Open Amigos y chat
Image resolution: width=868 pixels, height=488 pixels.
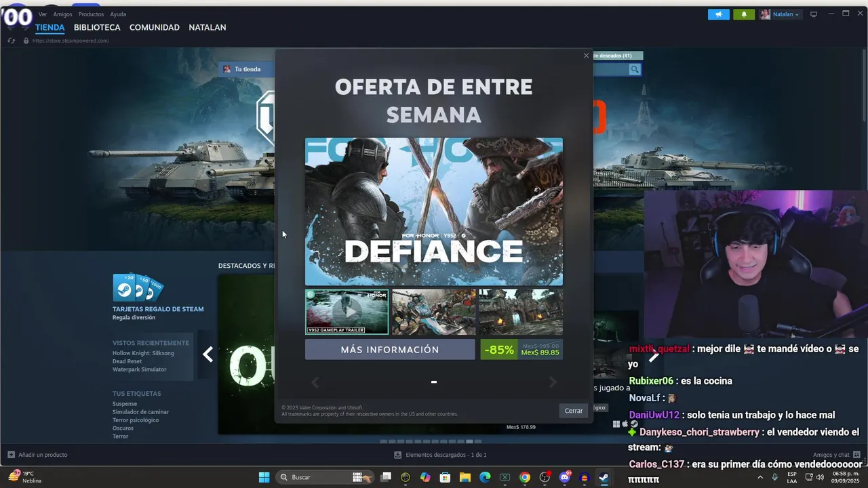click(837, 455)
